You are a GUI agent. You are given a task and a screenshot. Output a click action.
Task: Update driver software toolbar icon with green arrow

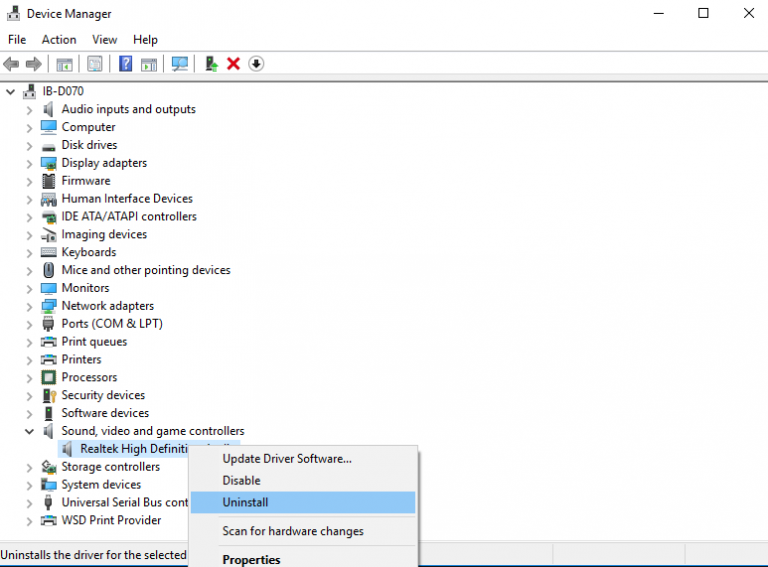pos(211,64)
